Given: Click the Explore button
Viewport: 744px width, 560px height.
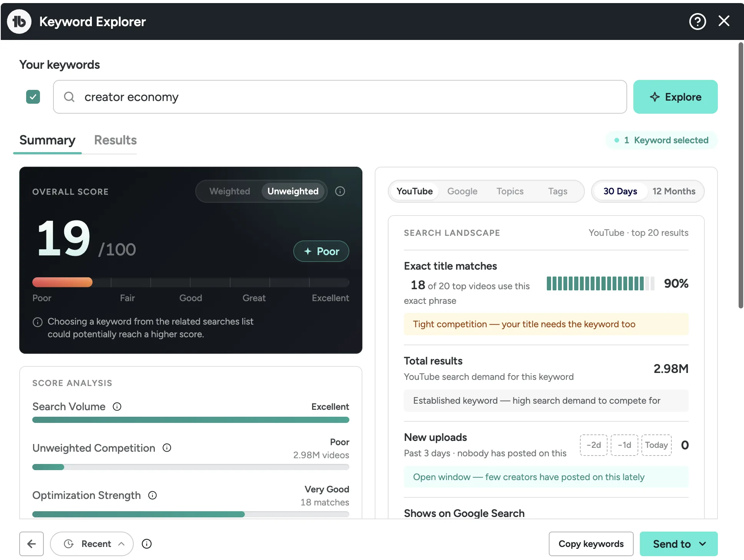Looking at the screenshot, I should 675,97.
